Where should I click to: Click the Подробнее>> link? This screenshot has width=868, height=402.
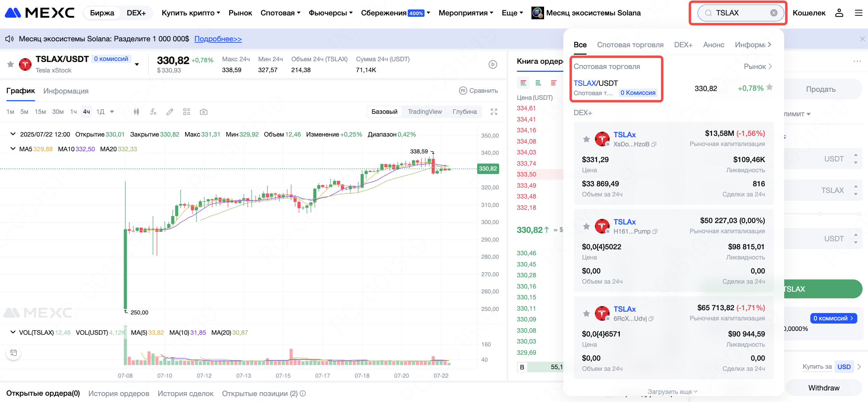(x=218, y=39)
